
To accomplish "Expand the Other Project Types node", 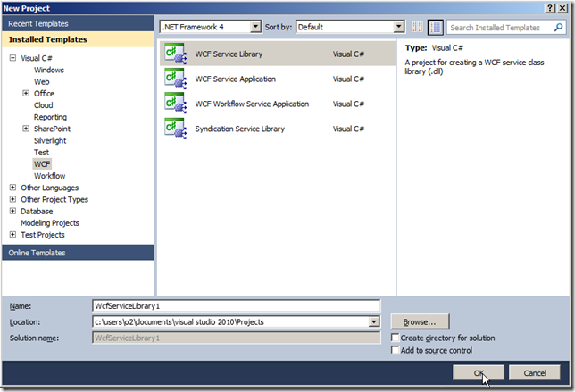I will (x=12, y=199).
